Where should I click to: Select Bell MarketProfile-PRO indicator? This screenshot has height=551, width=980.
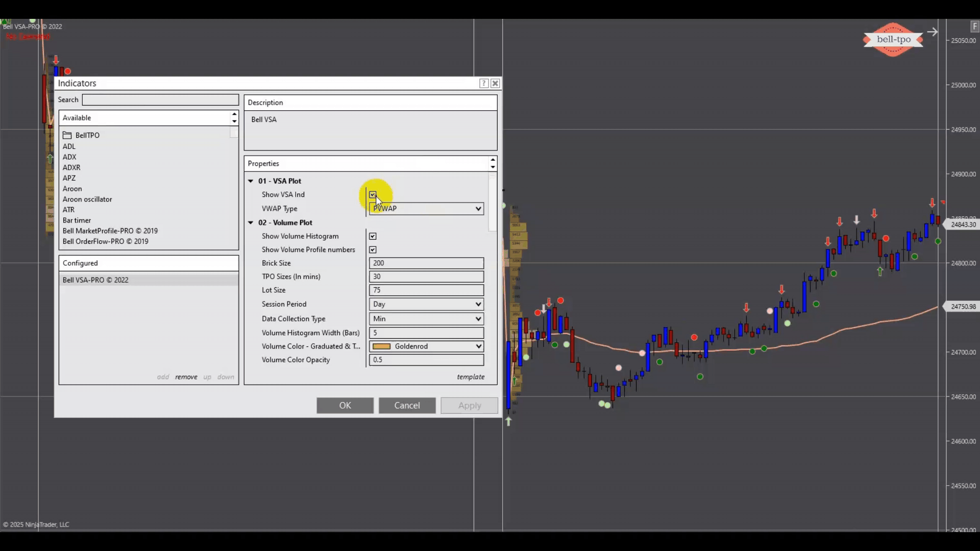pyautogui.click(x=110, y=231)
